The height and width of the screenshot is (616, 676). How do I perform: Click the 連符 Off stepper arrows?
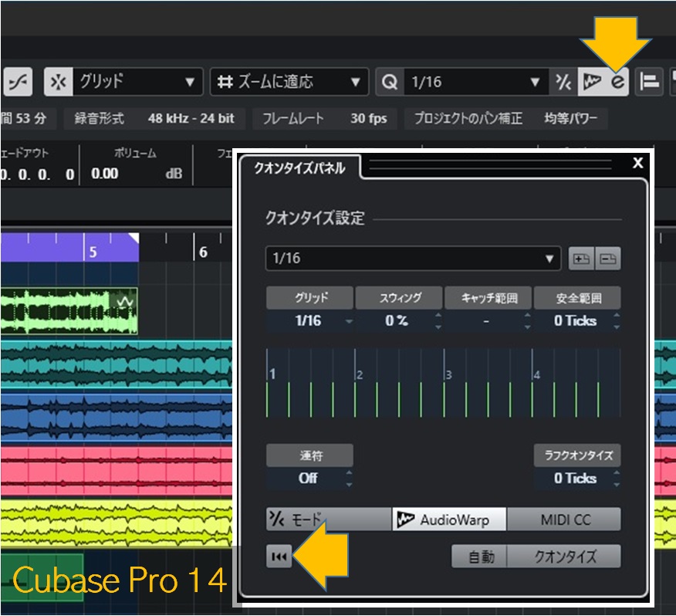pos(349,479)
